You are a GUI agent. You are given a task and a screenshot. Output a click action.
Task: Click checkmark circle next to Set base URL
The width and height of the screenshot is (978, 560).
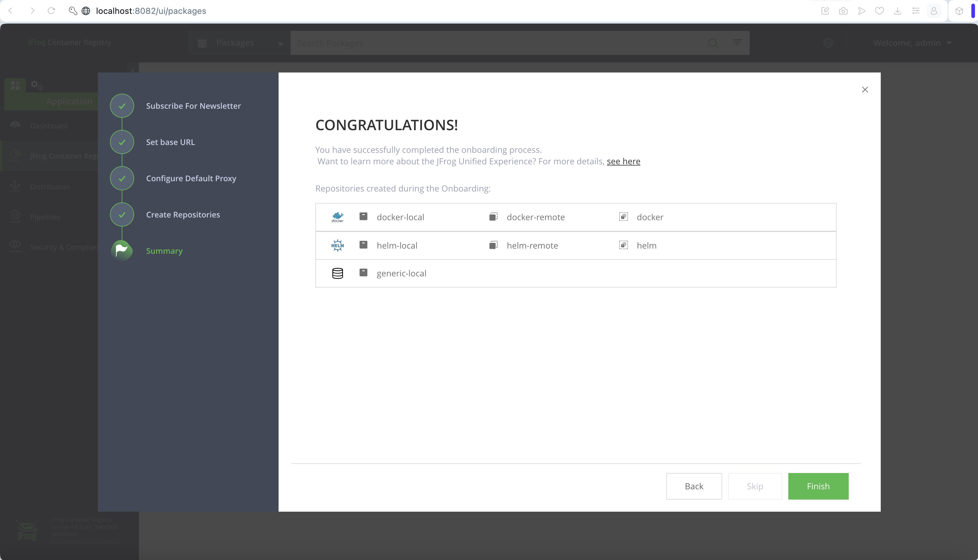[122, 142]
